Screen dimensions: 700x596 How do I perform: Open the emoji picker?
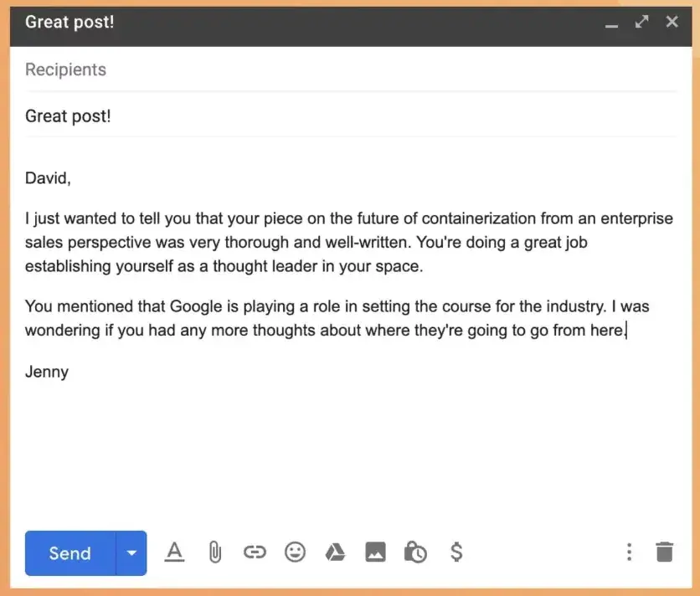295,552
